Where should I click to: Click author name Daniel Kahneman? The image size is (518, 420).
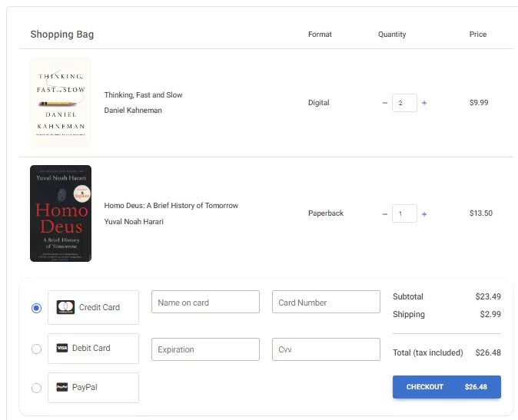point(133,111)
